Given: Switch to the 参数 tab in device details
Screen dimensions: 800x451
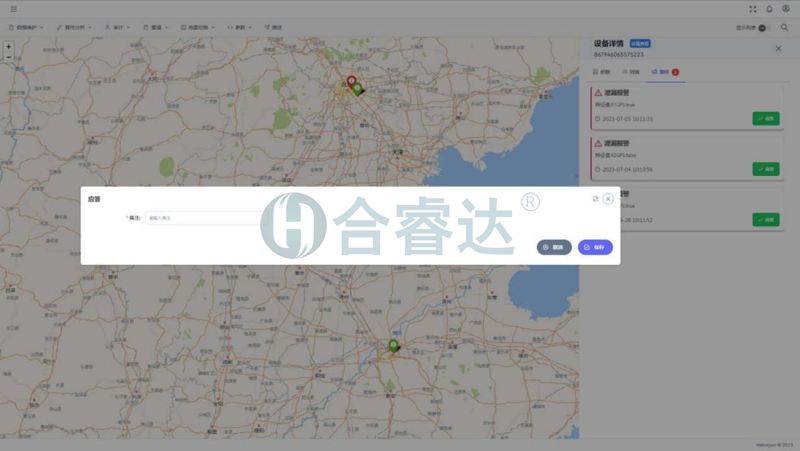Looking at the screenshot, I should click(602, 72).
